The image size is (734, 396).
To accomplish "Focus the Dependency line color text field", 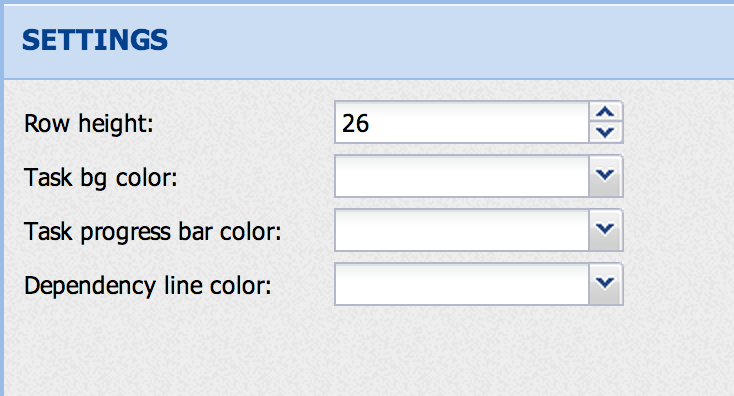I will tap(462, 284).
